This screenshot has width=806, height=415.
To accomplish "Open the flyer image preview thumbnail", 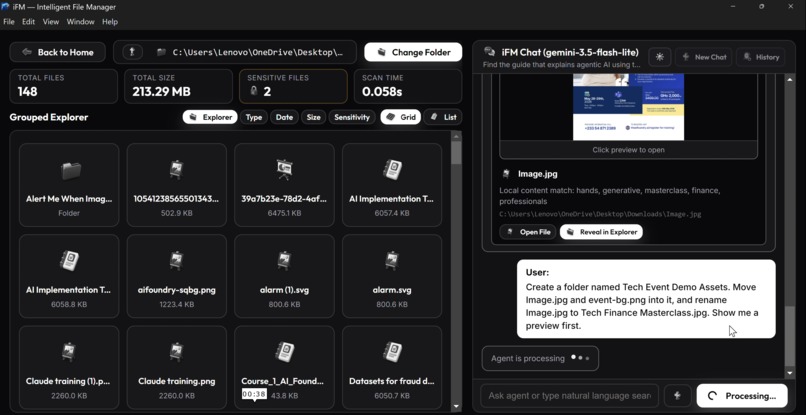I will tap(628, 107).
